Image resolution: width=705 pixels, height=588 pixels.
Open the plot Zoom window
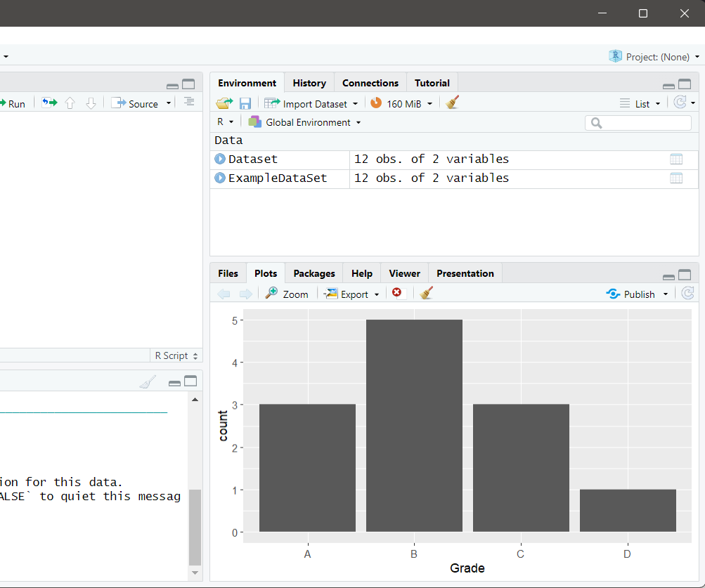[x=287, y=294]
